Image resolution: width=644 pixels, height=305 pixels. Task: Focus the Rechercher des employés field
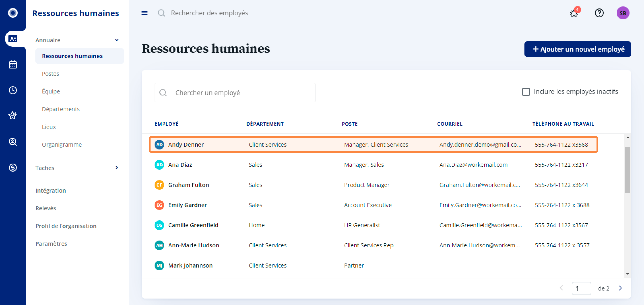(209, 13)
